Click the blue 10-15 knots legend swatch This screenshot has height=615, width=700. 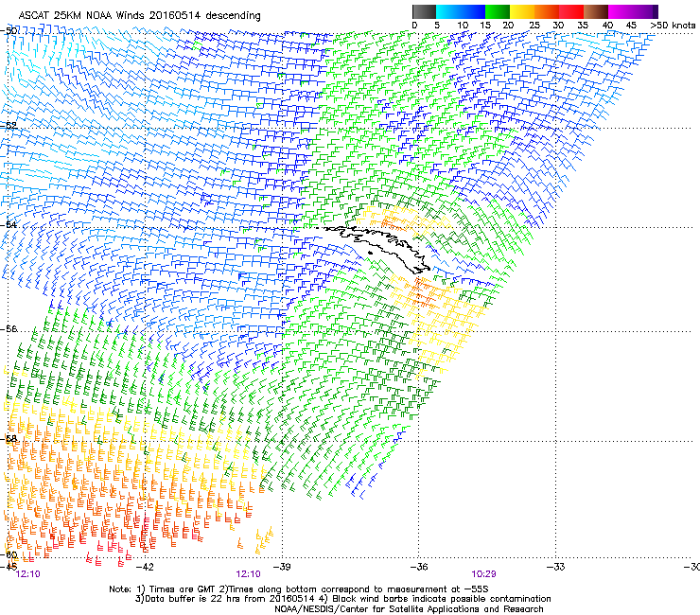pos(473,11)
